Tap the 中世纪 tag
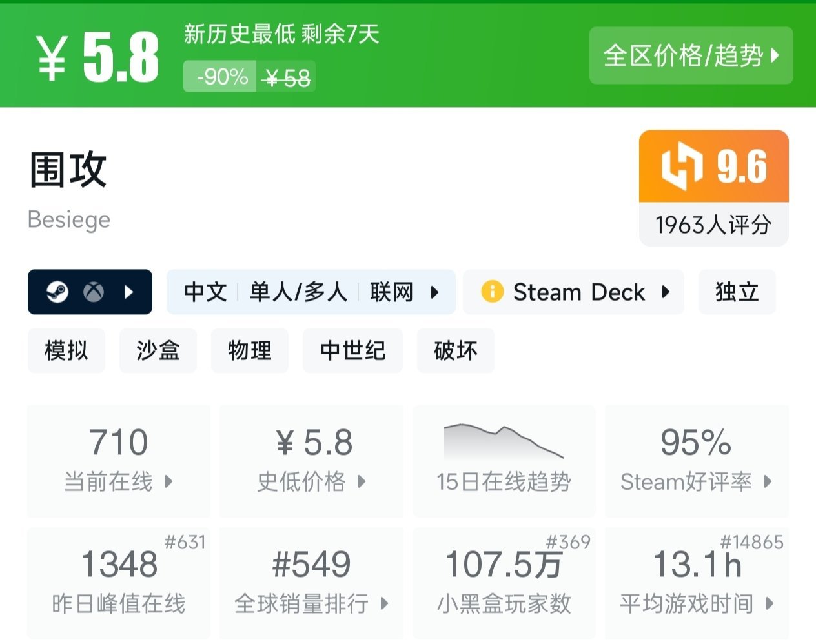The width and height of the screenshot is (816, 644). [352, 350]
